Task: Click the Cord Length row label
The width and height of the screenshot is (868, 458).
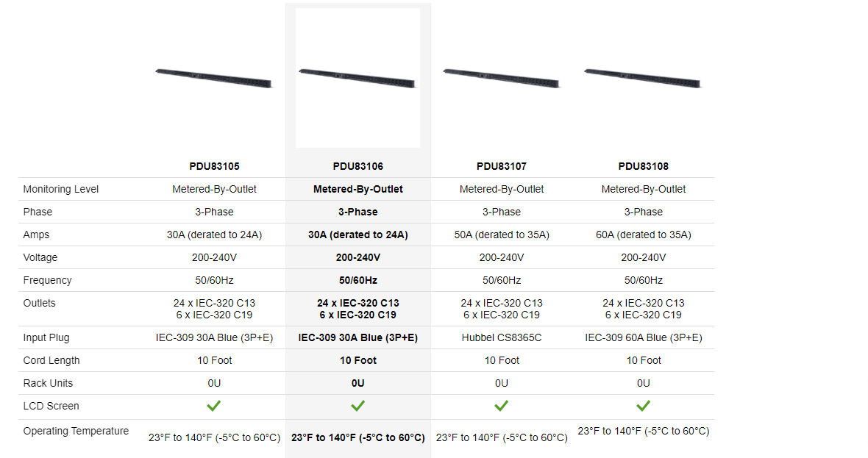Action: [x=51, y=360]
